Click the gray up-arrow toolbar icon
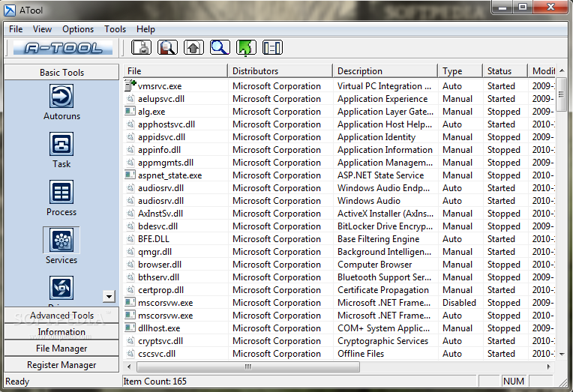The height and width of the screenshot is (392, 573). point(193,47)
